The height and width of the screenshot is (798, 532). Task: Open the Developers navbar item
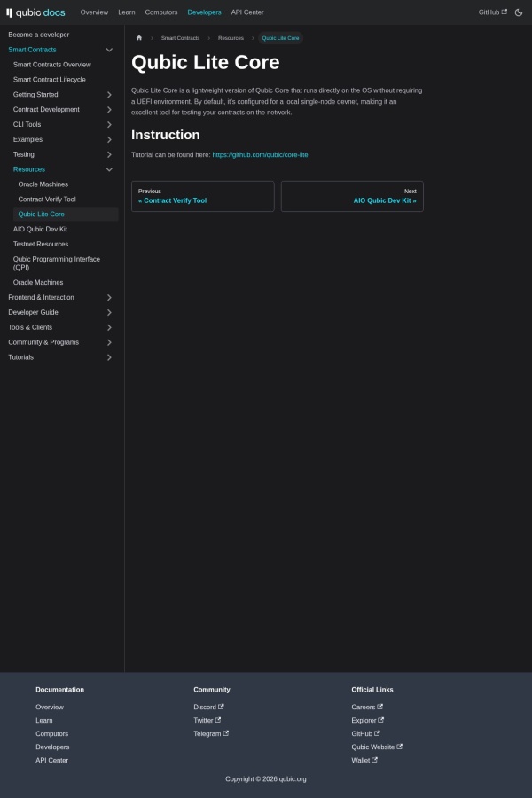pos(204,12)
